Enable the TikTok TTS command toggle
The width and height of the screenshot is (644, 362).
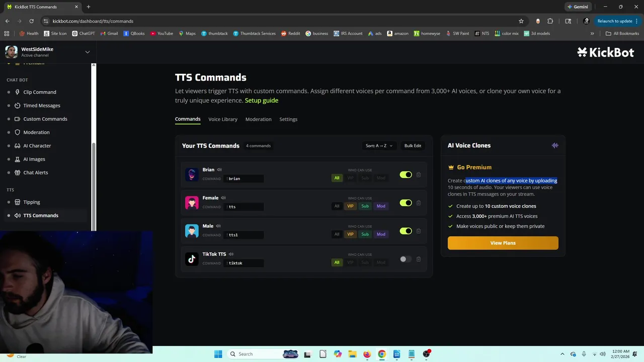pyautogui.click(x=406, y=259)
